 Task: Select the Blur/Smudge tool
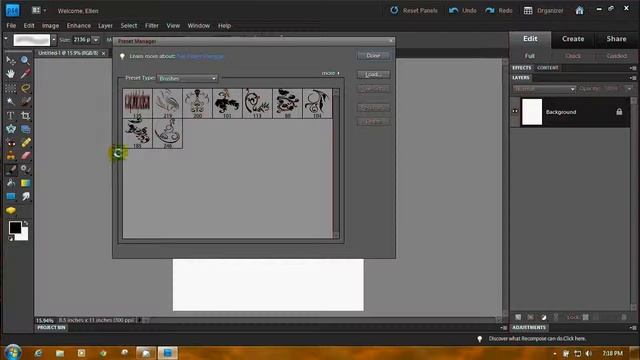click(25, 196)
